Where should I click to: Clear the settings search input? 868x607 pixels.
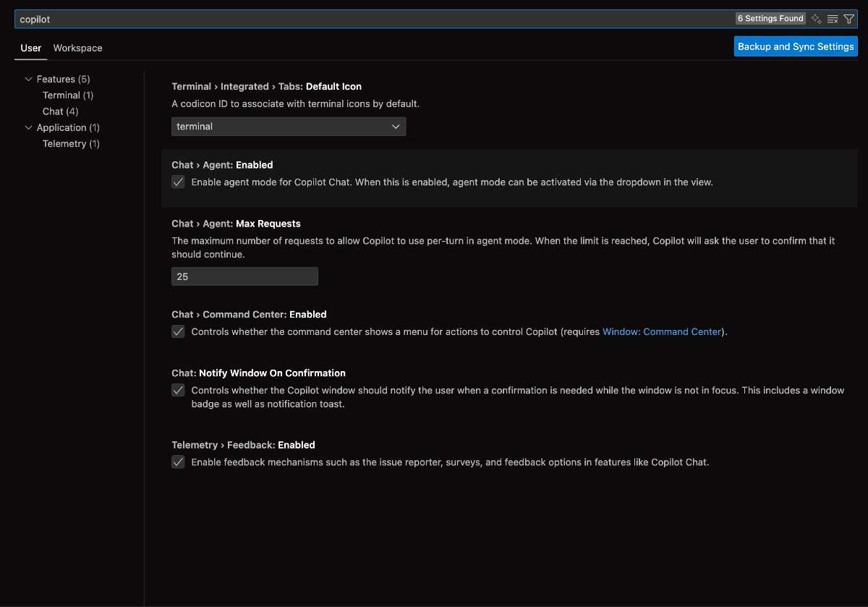(832, 18)
